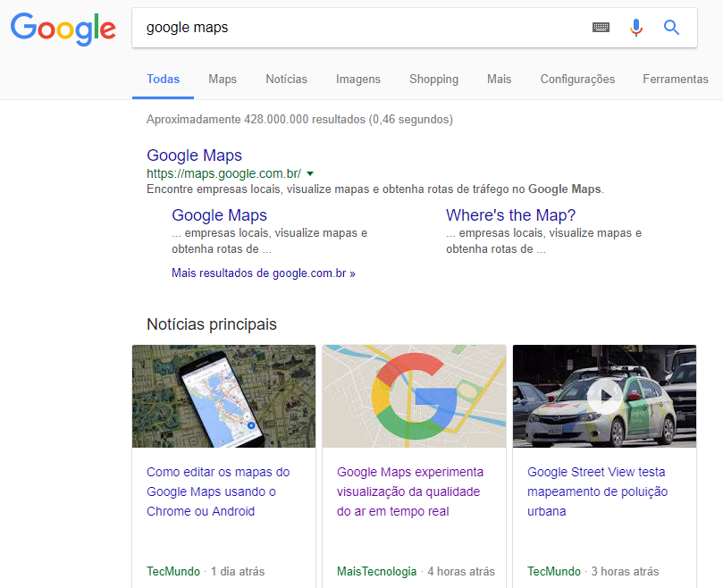
Task: Switch to the Maps tab
Action: (223, 79)
